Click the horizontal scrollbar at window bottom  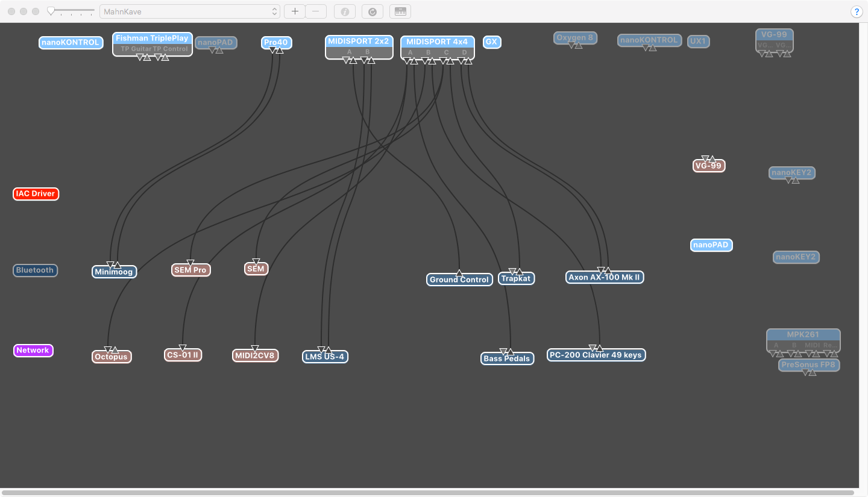(x=429, y=493)
